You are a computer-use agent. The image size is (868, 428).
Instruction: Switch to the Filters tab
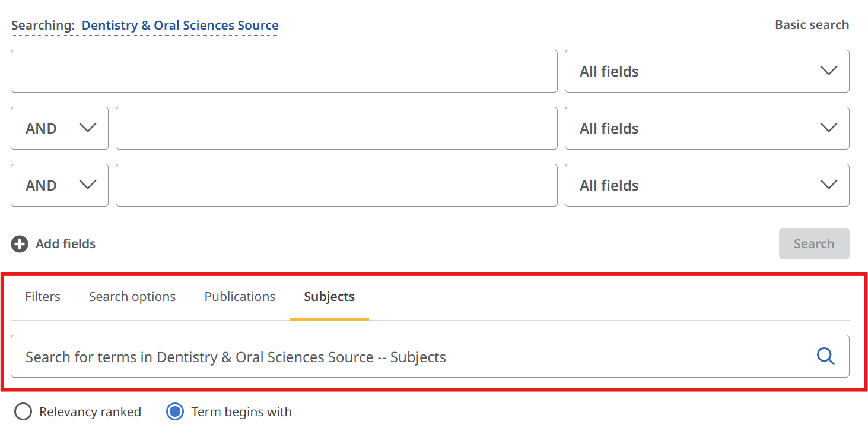pyautogui.click(x=43, y=297)
